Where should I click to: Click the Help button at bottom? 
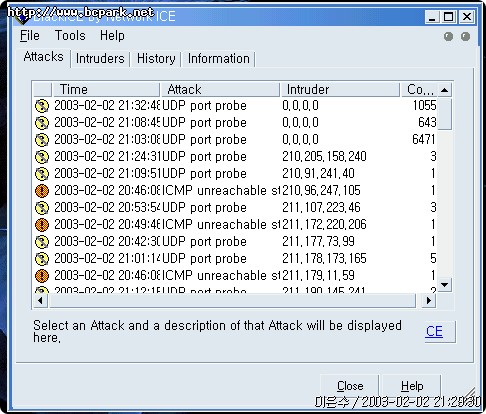[412, 386]
